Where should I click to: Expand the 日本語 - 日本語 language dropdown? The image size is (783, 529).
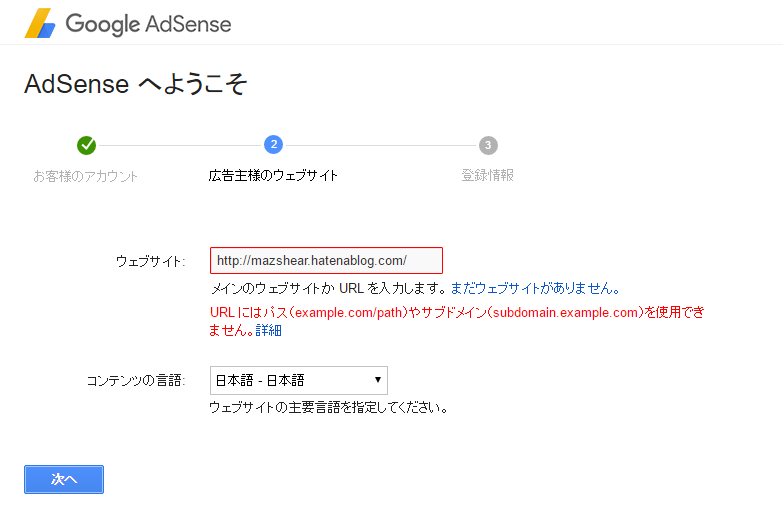click(x=299, y=381)
